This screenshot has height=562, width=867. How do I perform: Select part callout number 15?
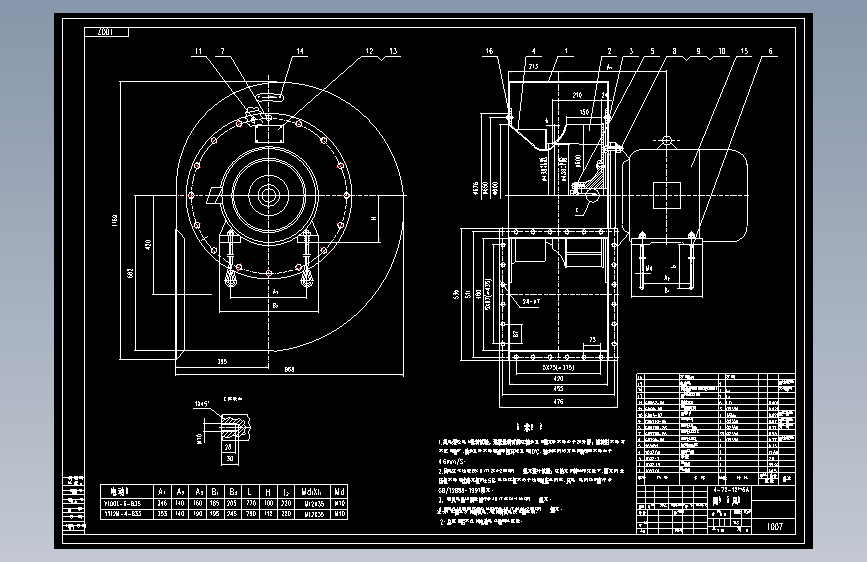pos(744,51)
